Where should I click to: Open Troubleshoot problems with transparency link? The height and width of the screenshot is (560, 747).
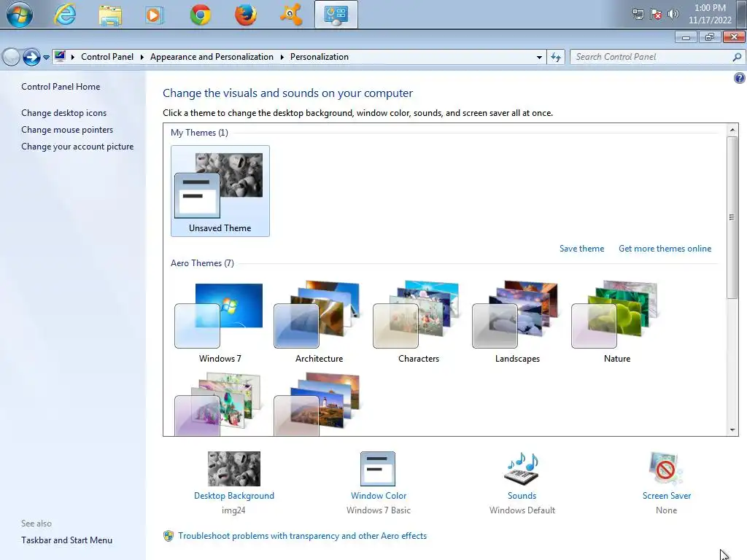pyautogui.click(x=302, y=536)
